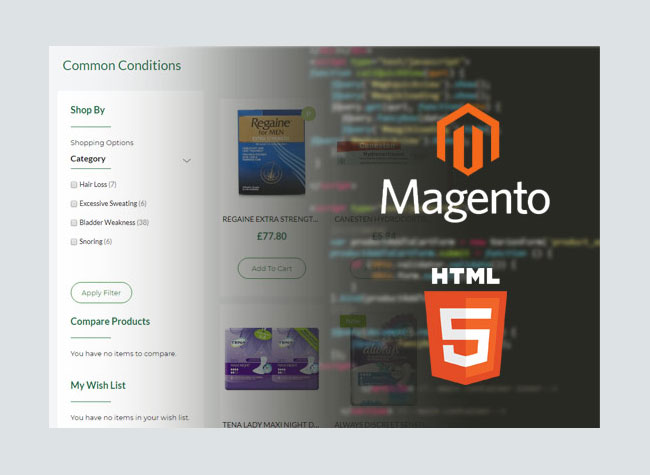Image resolution: width=650 pixels, height=475 pixels.
Task: Add Regaine Extra Strength to cart
Action: tap(272, 268)
